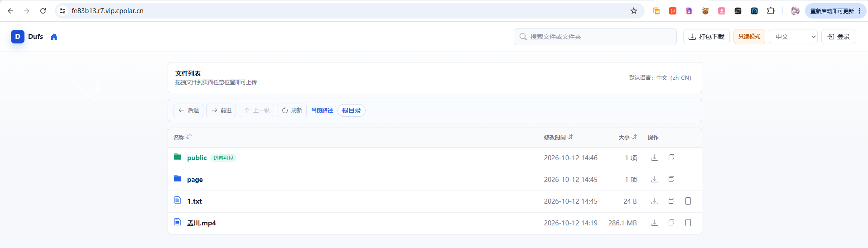Click the Dufs title text

[x=35, y=37]
